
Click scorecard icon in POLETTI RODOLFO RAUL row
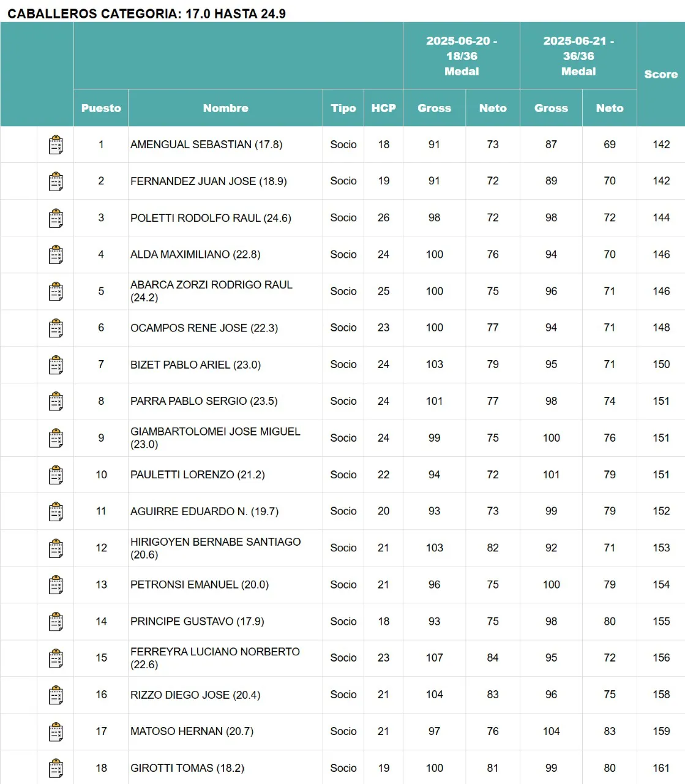tap(56, 218)
